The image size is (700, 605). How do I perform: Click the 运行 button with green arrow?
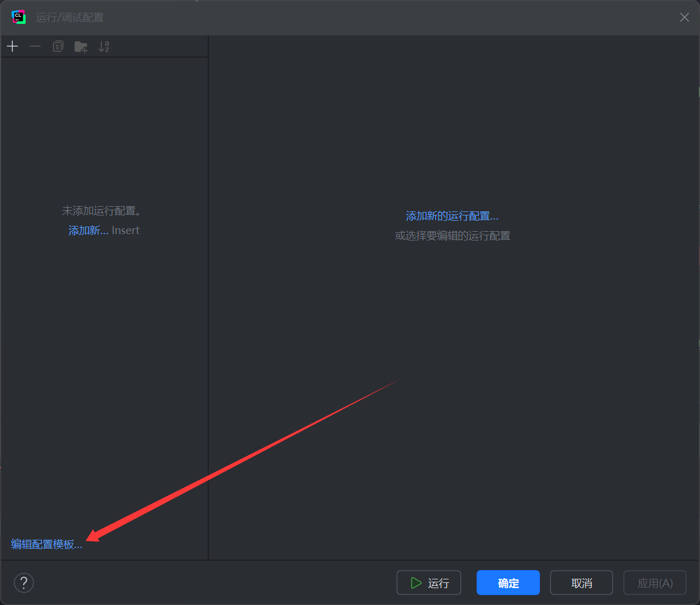pyautogui.click(x=429, y=583)
